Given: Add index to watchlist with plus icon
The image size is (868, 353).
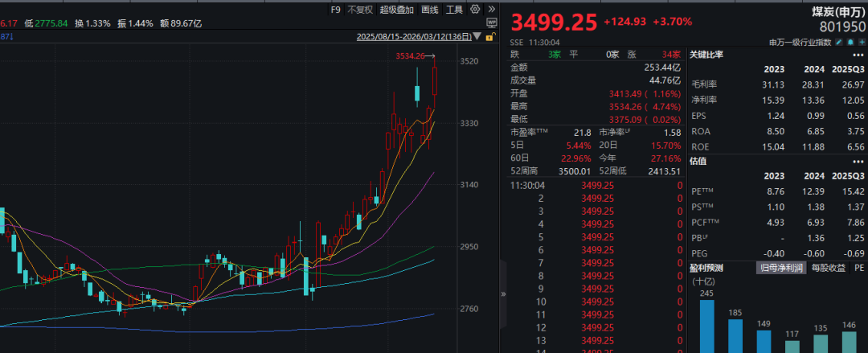Looking at the screenshot, I should pyautogui.click(x=860, y=42).
